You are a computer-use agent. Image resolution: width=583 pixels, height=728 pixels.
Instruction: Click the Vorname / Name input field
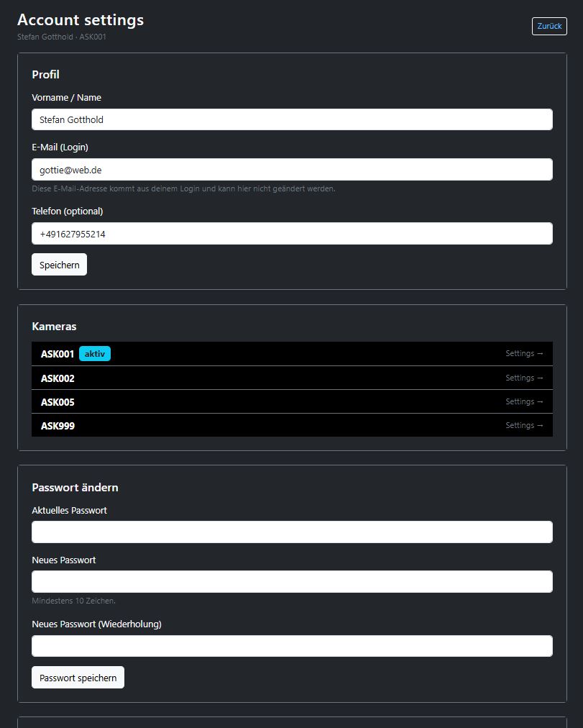(x=292, y=119)
